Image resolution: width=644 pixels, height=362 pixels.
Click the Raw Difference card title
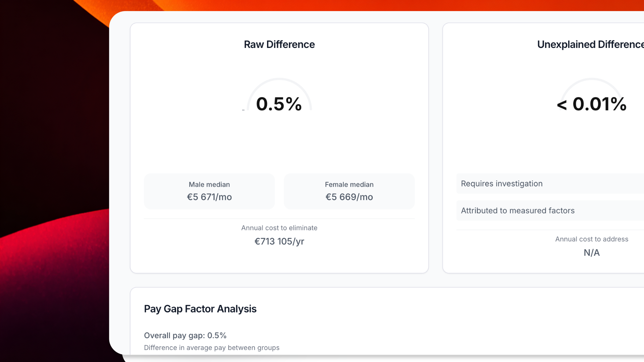279,45
